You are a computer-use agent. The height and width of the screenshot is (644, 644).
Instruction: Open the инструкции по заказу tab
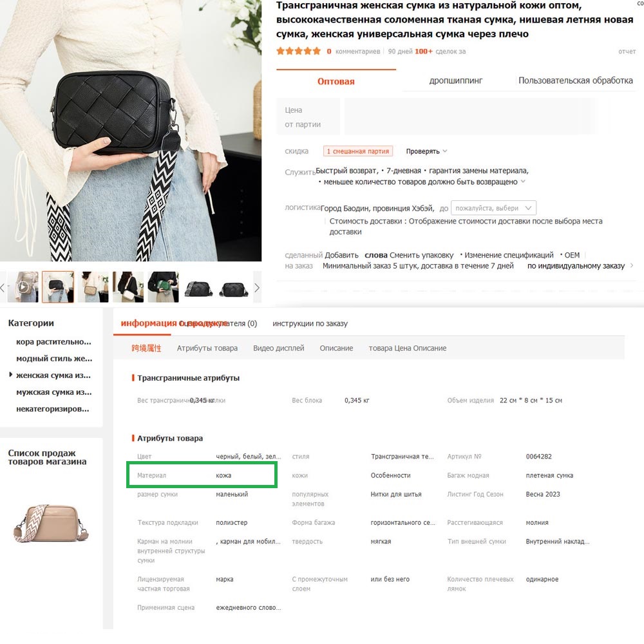click(310, 324)
